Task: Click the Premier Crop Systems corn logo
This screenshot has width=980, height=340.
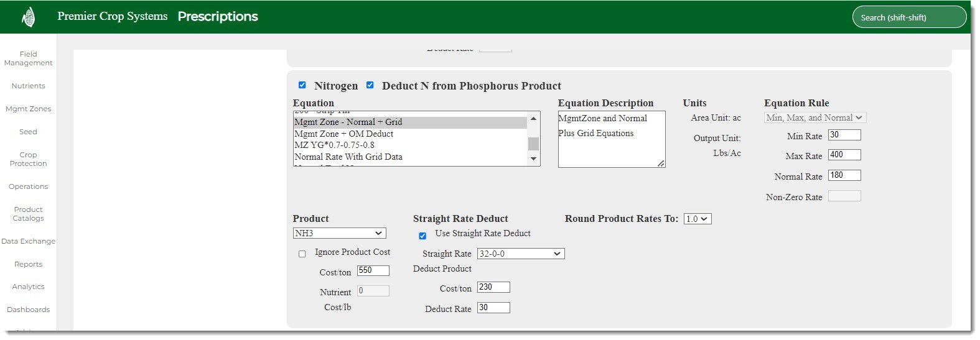Action: point(29,17)
